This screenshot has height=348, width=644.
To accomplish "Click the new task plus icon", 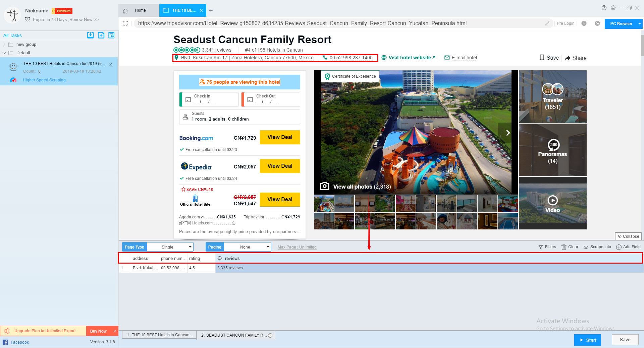I will pyautogui.click(x=101, y=35).
